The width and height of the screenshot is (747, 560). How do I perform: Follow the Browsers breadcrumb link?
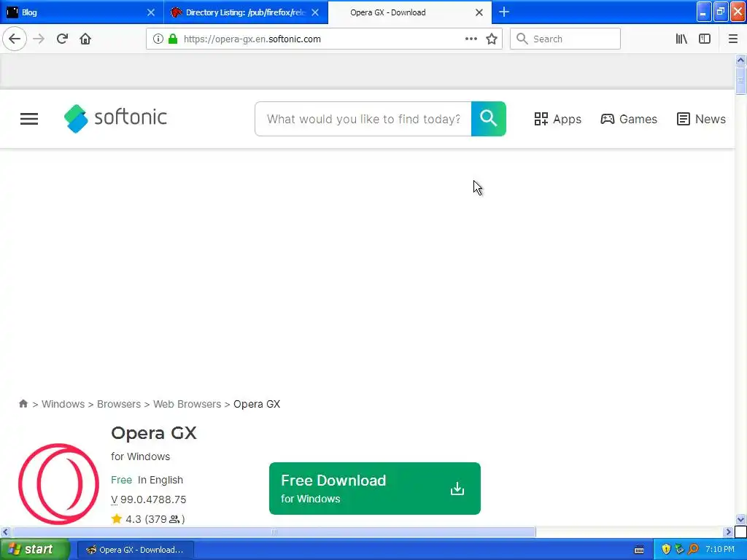tap(119, 404)
